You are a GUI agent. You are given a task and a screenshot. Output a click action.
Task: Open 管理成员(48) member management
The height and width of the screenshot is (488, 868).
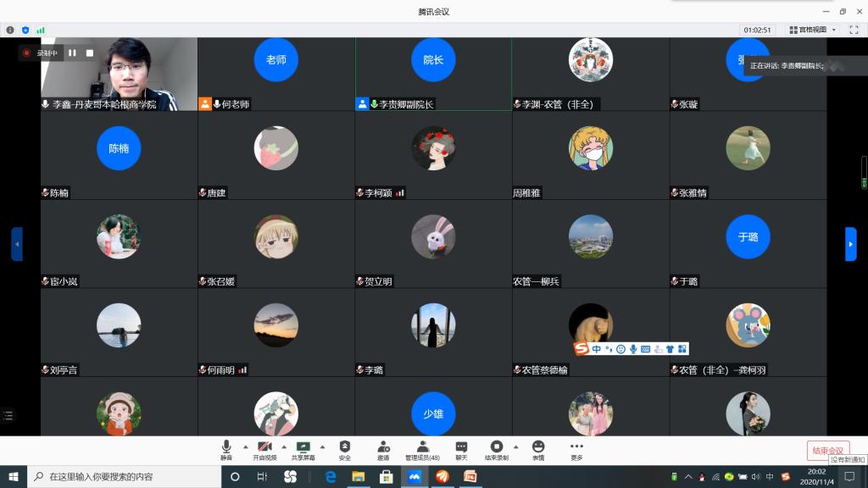(x=422, y=449)
